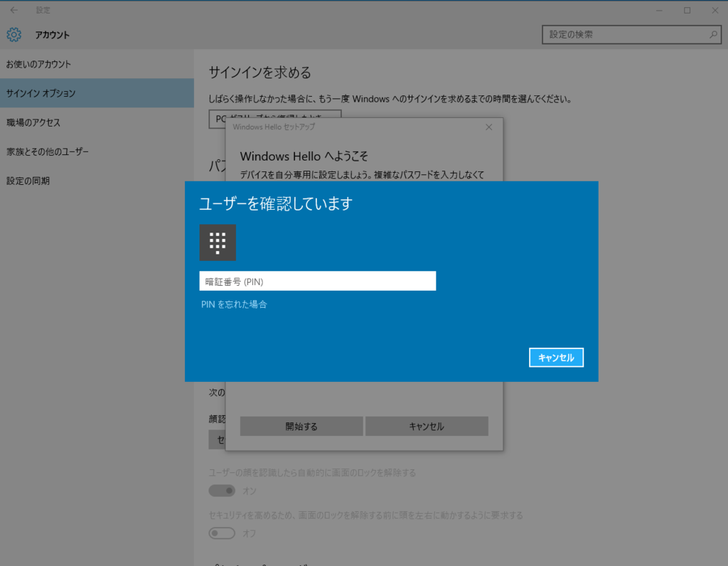Click Windows Hello へようこそ title text
Screen dimensions: 728x566
304,156
